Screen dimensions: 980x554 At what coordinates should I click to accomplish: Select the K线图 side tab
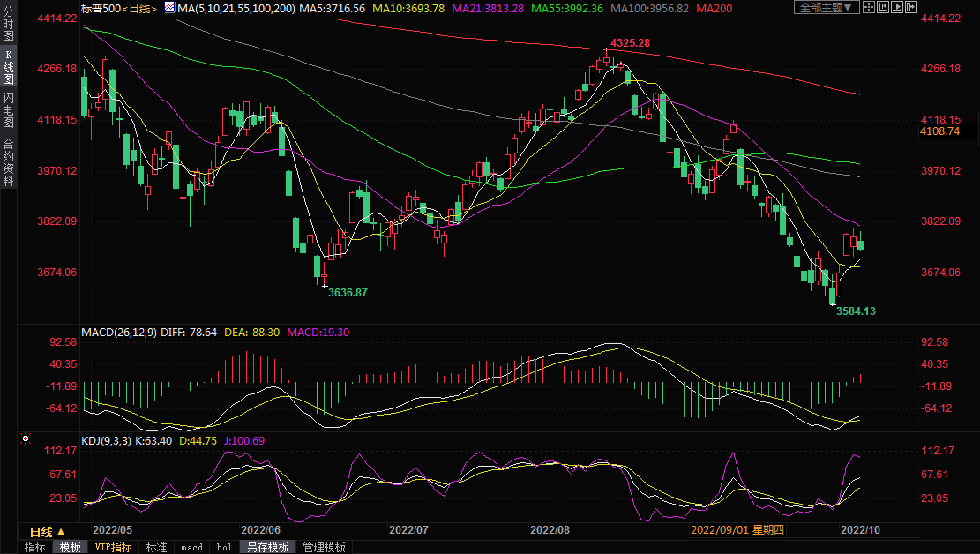[x=8, y=67]
